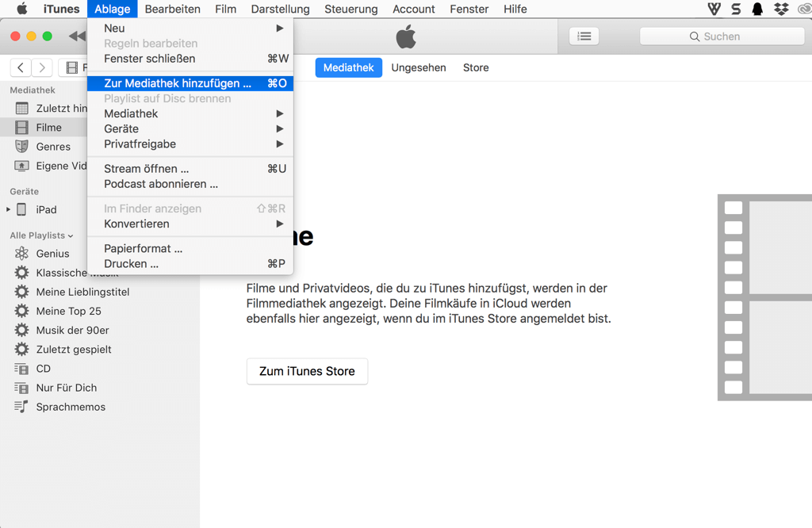Open the list view button in toolbar
812x528 pixels.
(x=584, y=36)
